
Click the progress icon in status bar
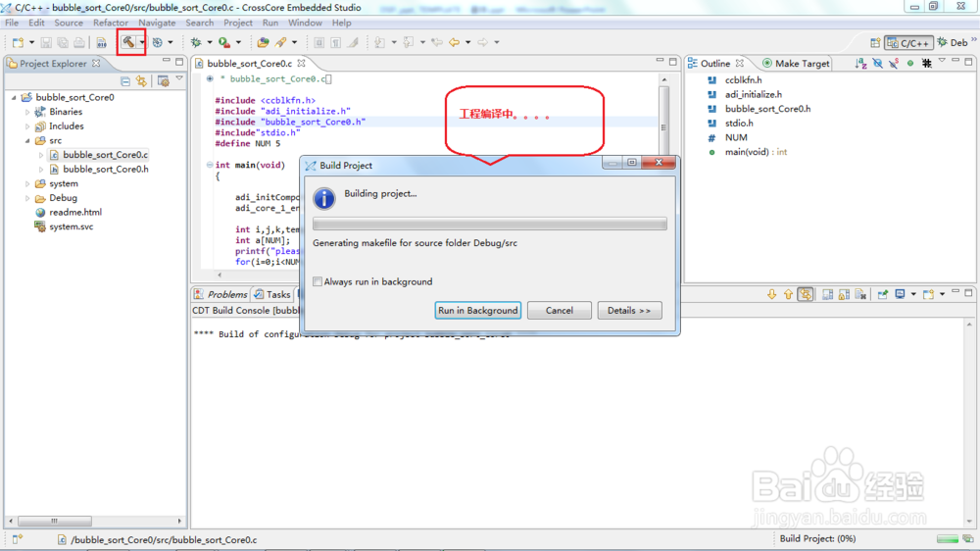click(967, 539)
